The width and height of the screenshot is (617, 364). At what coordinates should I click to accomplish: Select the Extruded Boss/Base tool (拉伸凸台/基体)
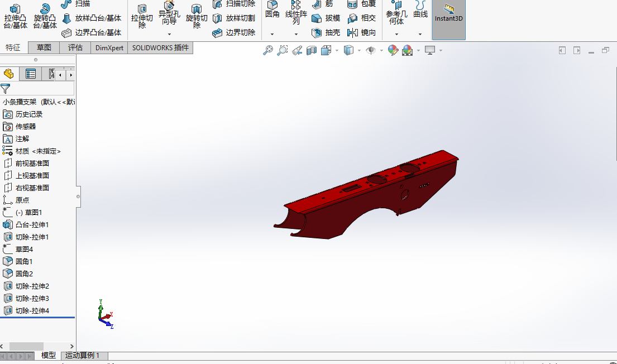coord(15,16)
